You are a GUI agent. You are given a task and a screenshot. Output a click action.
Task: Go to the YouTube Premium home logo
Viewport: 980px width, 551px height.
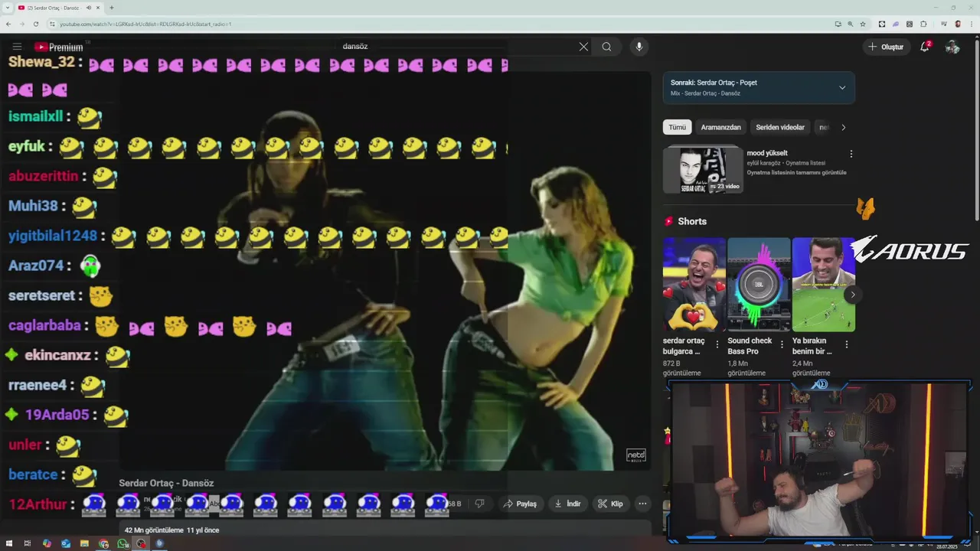click(59, 47)
